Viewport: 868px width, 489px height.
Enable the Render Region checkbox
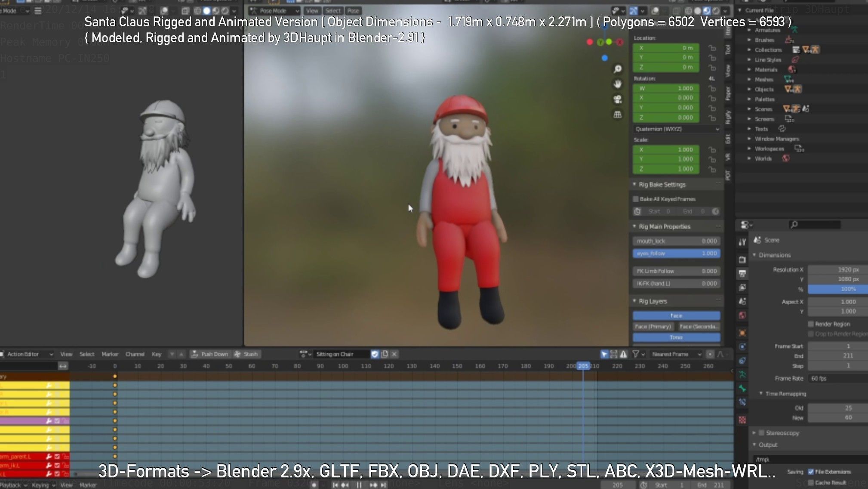point(811,324)
